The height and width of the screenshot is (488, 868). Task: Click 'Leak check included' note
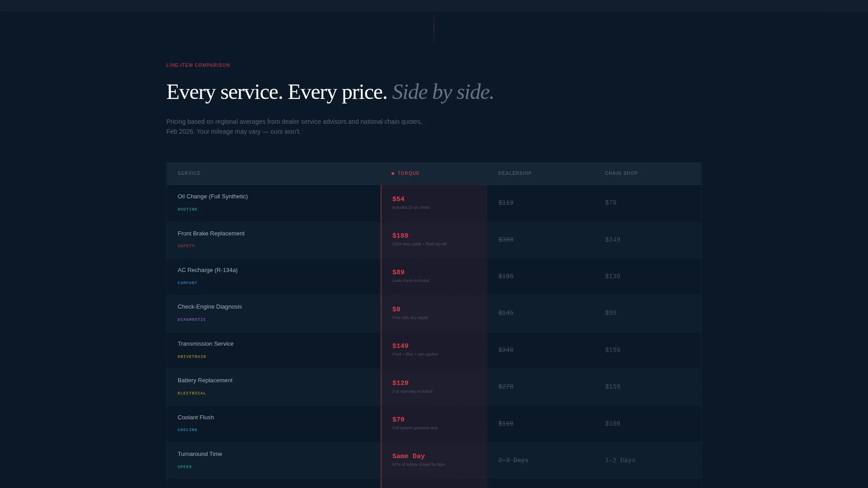pos(410,281)
